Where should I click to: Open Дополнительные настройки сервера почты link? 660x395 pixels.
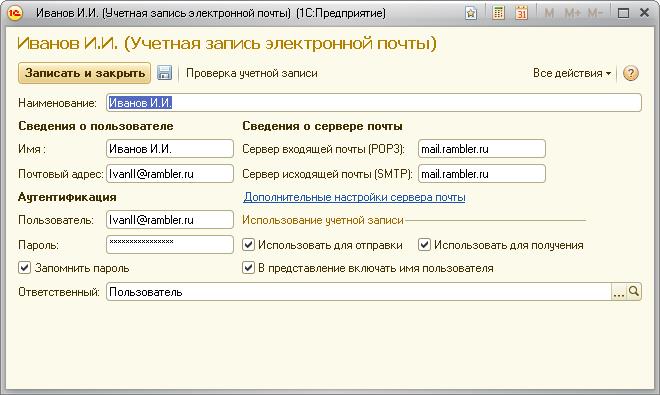pos(354,197)
